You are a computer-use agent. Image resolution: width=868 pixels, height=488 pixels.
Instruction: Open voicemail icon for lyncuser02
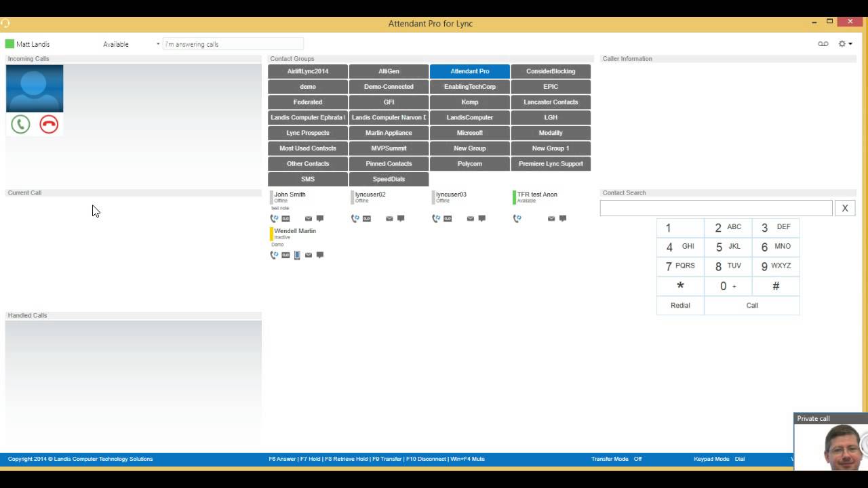tap(366, 218)
